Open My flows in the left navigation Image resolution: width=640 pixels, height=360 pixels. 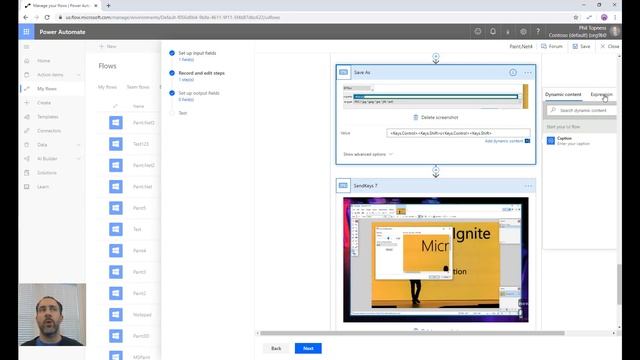pyautogui.click(x=47, y=89)
